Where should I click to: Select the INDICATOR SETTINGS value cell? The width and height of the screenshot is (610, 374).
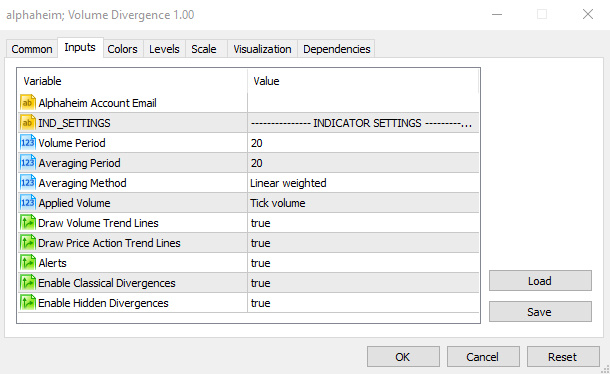click(363, 123)
